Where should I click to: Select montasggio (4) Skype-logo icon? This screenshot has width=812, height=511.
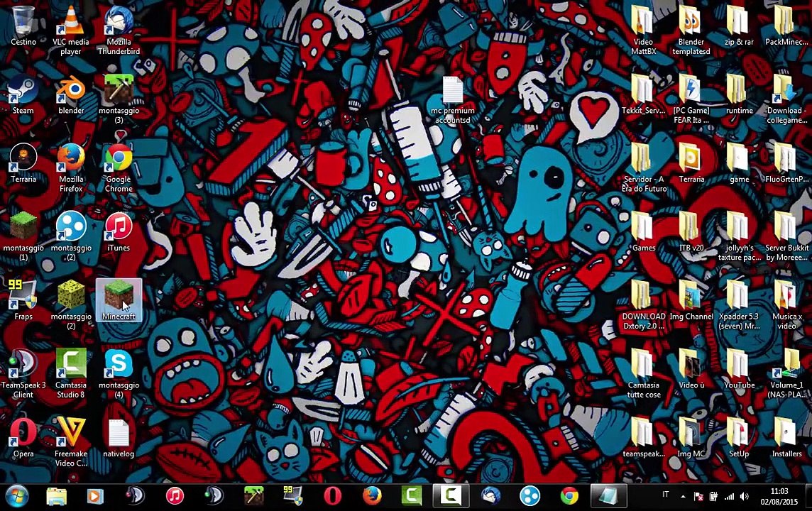click(119, 374)
